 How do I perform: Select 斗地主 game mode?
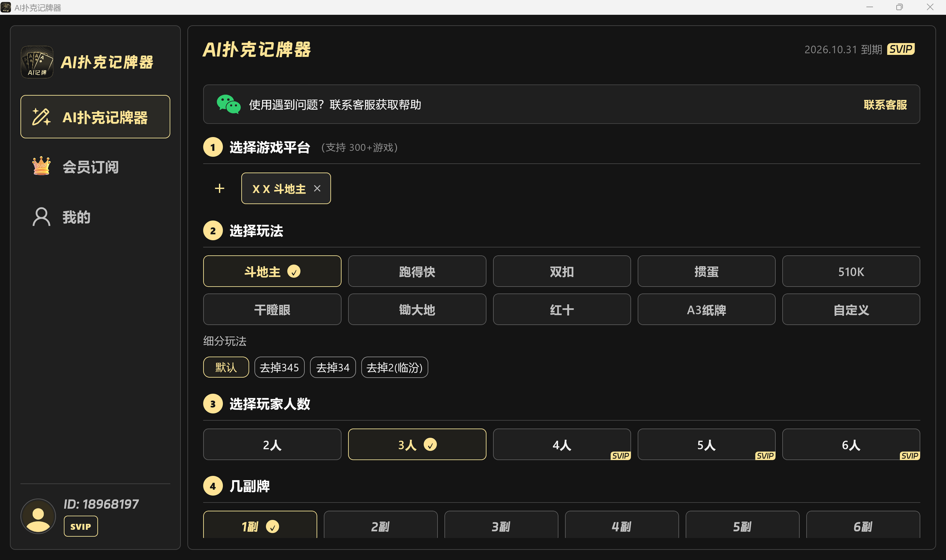(272, 271)
